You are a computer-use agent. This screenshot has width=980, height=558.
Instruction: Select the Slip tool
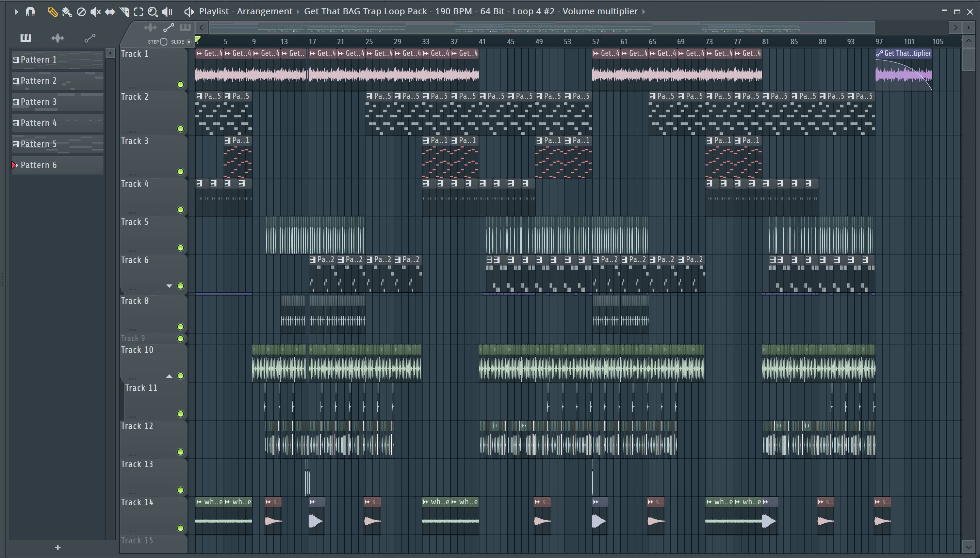tap(110, 12)
